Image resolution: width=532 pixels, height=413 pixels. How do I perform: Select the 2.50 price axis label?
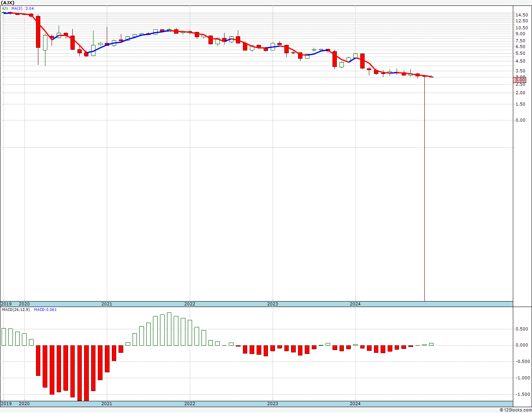(521, 84)
